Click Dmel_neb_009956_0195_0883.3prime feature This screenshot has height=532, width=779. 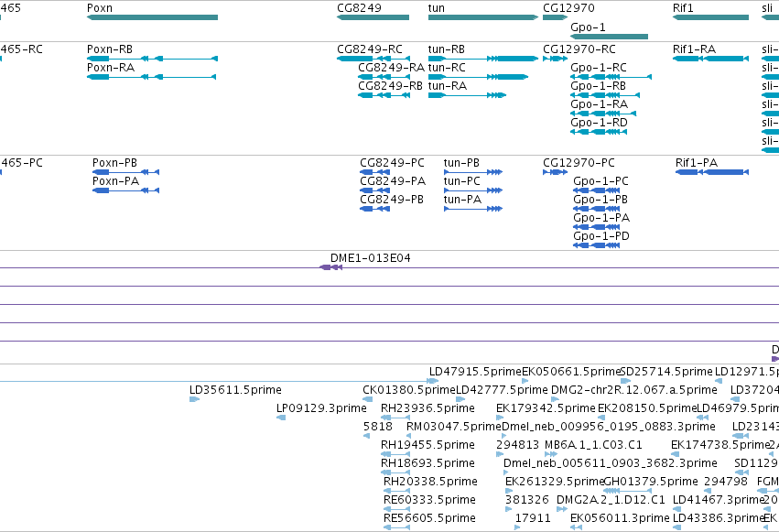pos(504,436)
